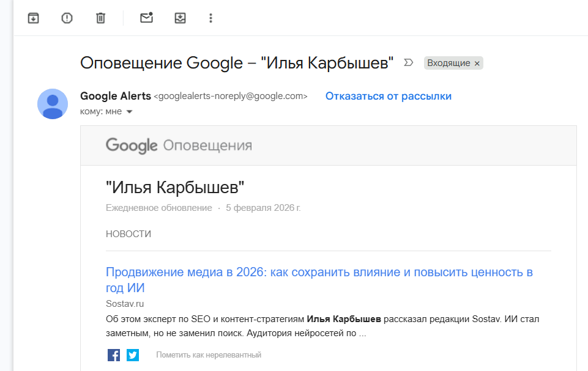Viewport: 588px width, 371px height.
Task: Delete the email with the trash icon
Action: point(100,18)
